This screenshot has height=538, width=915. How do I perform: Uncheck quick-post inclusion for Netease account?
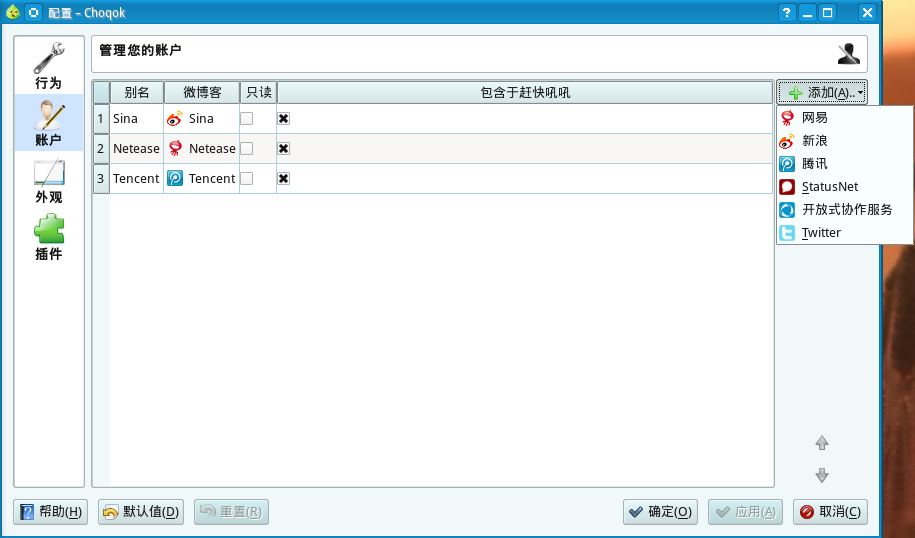coord(284,148)
